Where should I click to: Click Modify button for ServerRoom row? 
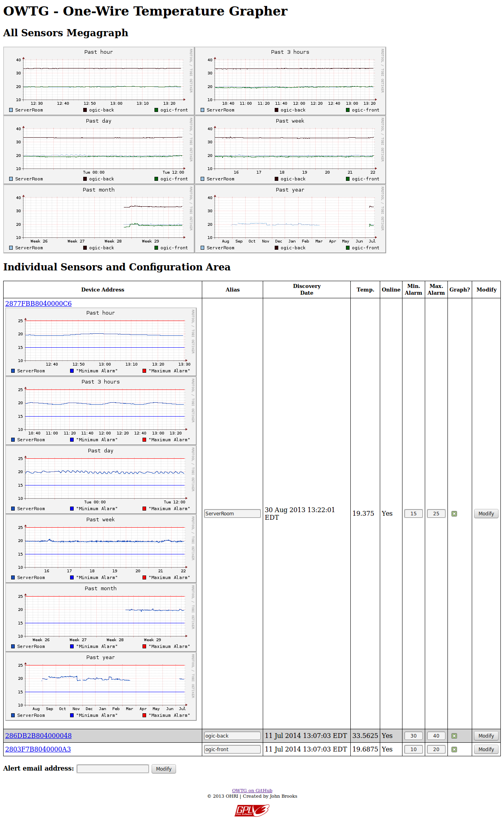pyautogui.click(x=486, y=514)
